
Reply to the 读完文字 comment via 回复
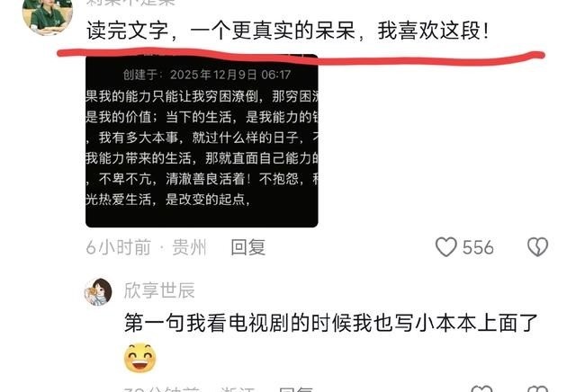pos(248,247)
